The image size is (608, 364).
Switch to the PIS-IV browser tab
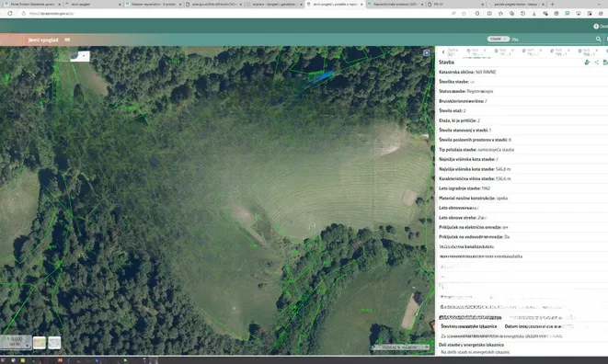pos(455,5)
